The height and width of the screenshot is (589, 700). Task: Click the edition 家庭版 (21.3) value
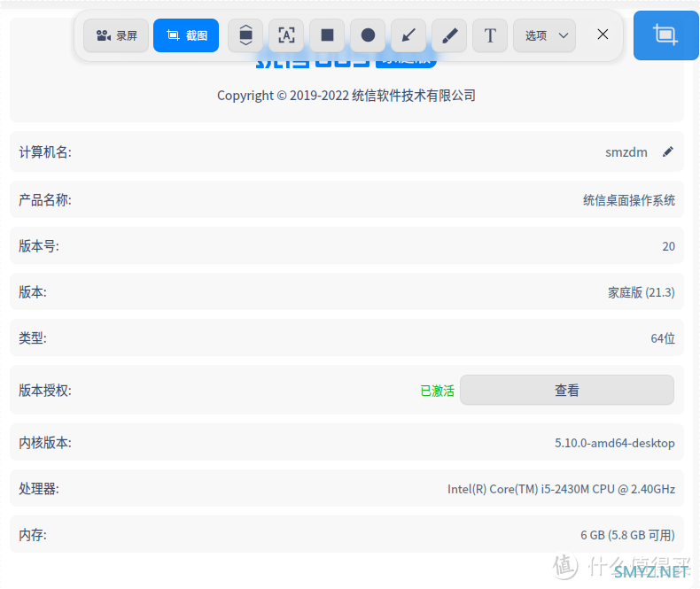(x=641, y=292)
